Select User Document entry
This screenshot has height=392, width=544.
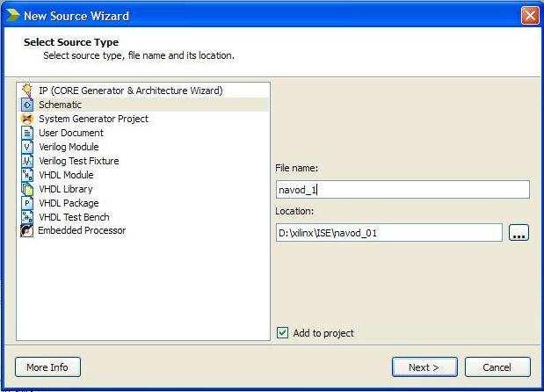tap(71, 133)
